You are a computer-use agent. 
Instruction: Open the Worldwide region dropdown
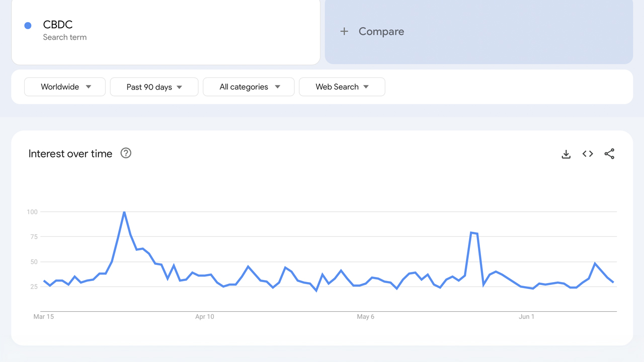65,87
